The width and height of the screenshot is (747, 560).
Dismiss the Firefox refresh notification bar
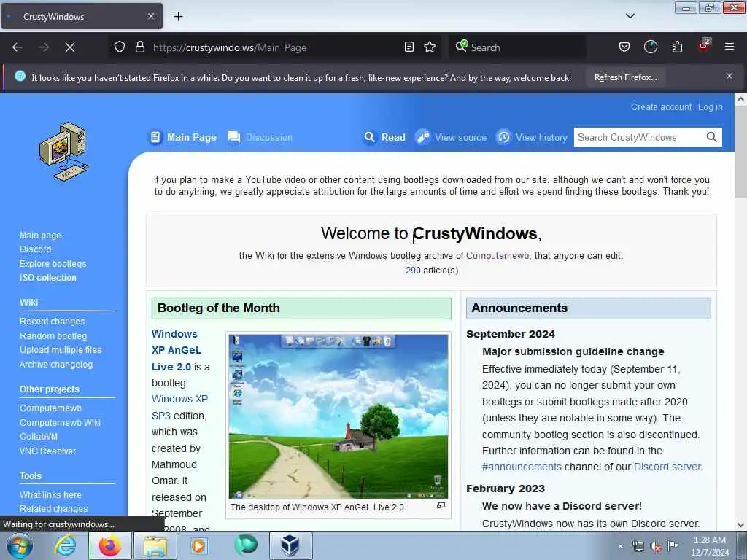729,76
